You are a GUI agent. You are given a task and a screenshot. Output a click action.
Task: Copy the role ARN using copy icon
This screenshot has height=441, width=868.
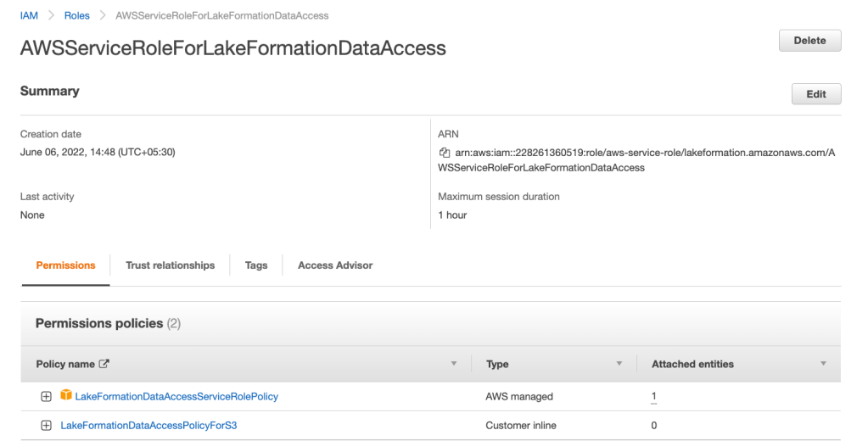(x=444, y=153)
